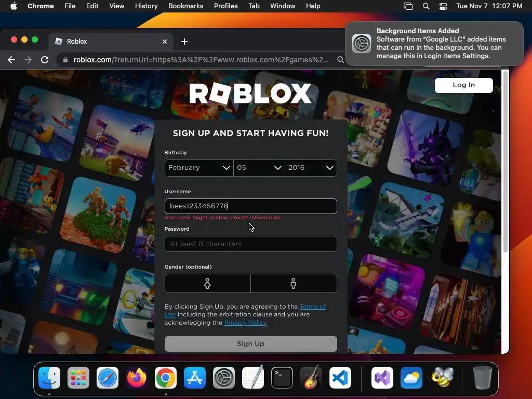Open the Tab menu
Viewport: 532px width, 399px height.
[254, 6]
